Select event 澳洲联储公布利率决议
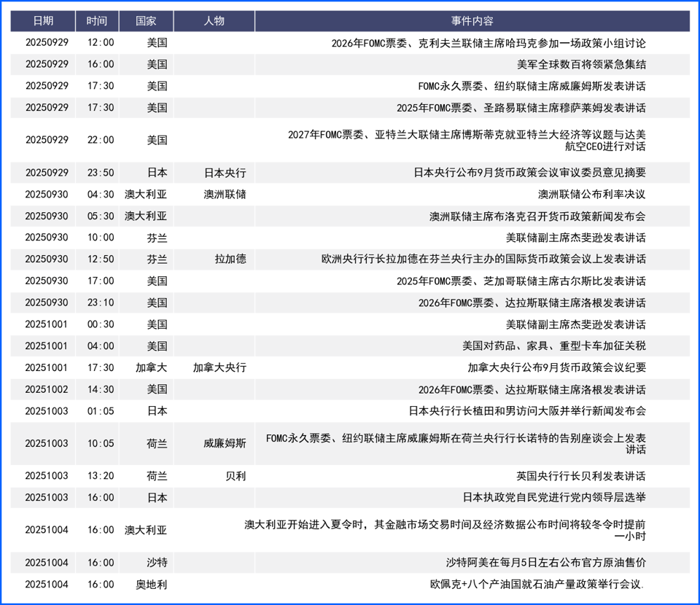The height and width of the screenshot is (605, 700). point(591,195)
